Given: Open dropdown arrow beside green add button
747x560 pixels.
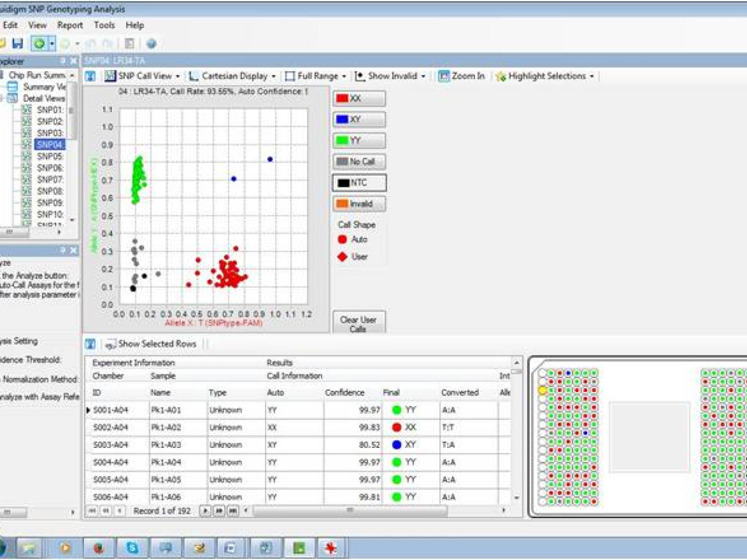Looking at the screenshot, I should click(52, 44).
